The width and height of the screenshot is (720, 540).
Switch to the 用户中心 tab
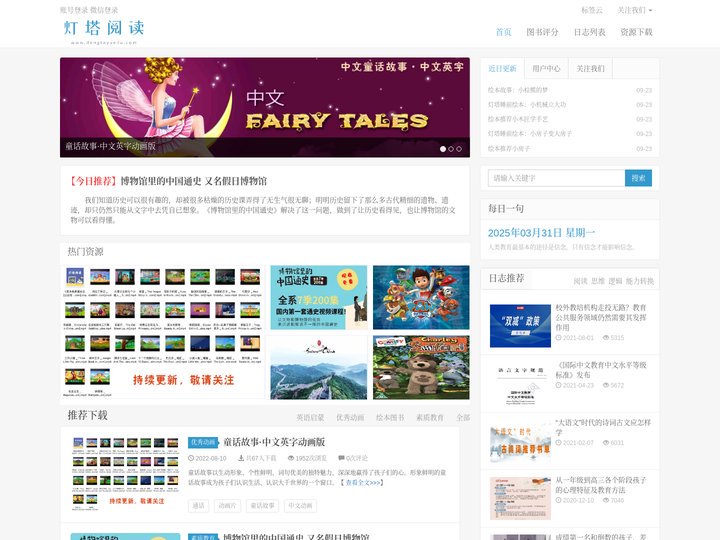546,68
